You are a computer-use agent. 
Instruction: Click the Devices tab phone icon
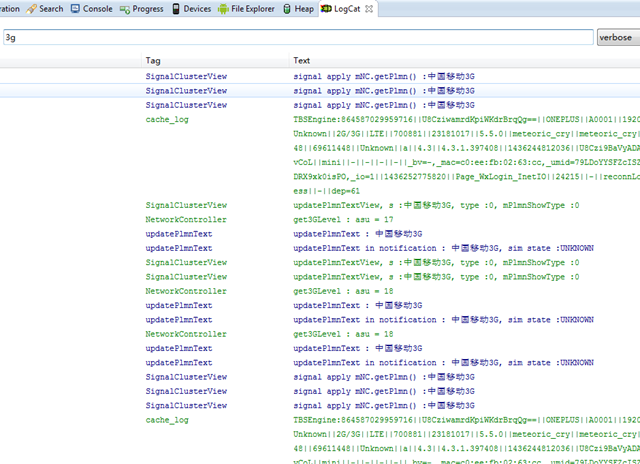[176, 9]
